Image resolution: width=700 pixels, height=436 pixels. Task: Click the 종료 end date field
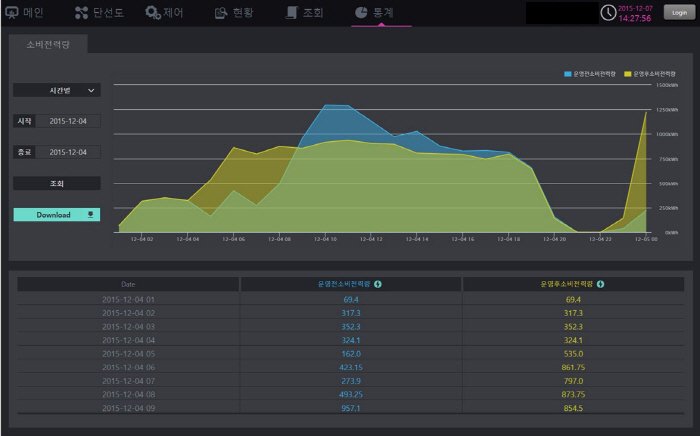(x=74, y=152)
